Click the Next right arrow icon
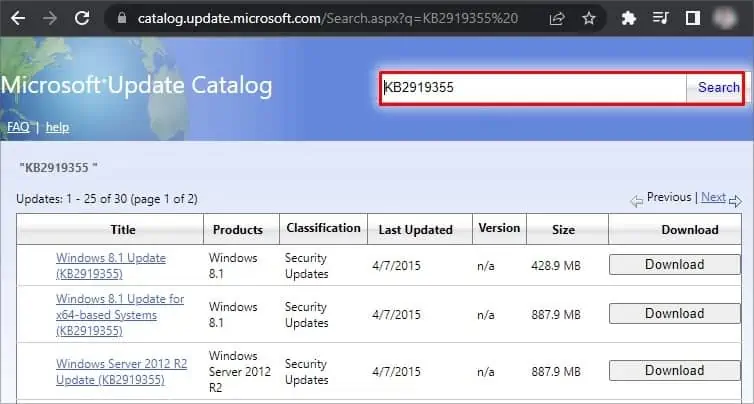This screenshot has height=404, width=754. pyautogui.click(x=735, y=201)
